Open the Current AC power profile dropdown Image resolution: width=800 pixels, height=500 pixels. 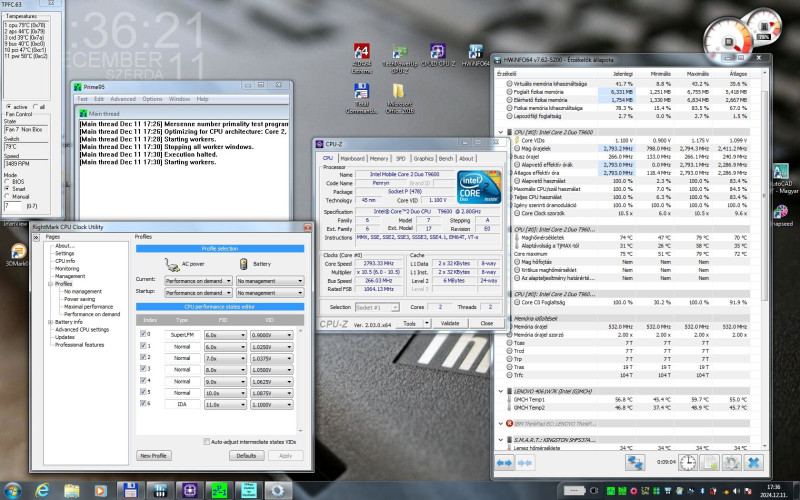198,281
